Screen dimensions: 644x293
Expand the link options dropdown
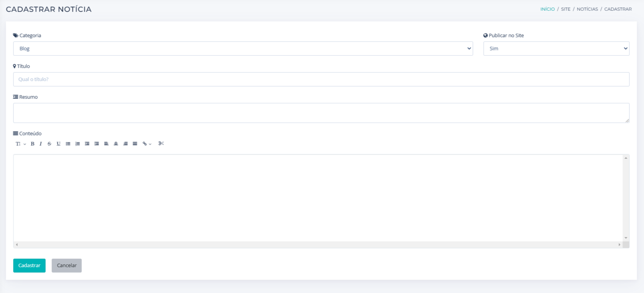(x=147, y=144)
